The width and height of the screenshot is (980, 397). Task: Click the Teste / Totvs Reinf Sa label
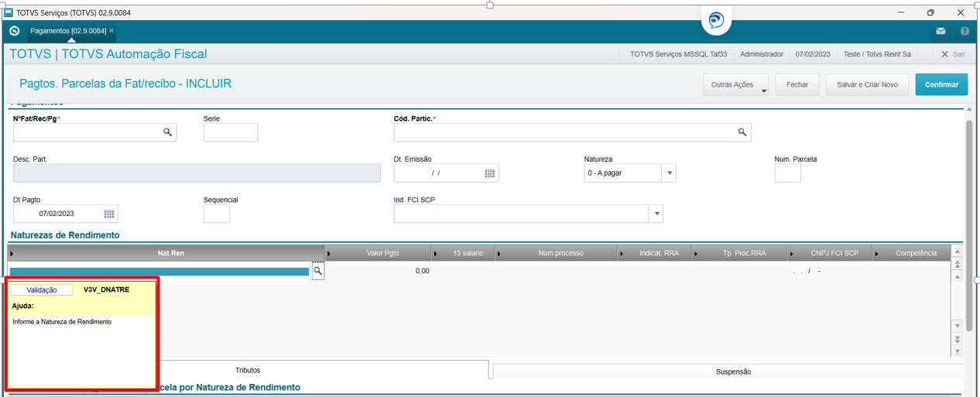pyautogui.click(x=877, y=54)
